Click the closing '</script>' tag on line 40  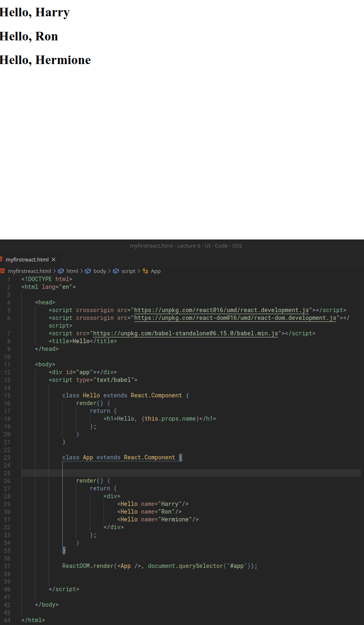[x=64, y=589]
